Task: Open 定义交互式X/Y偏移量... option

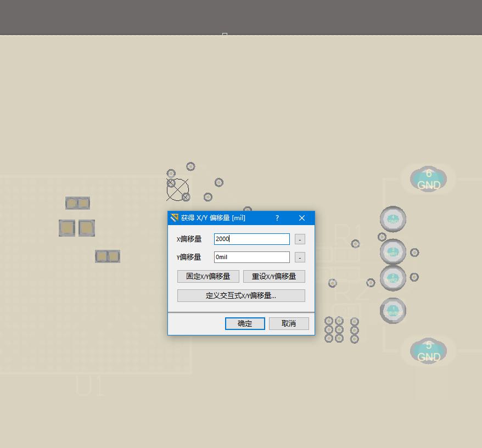Action: click(241, 295)
